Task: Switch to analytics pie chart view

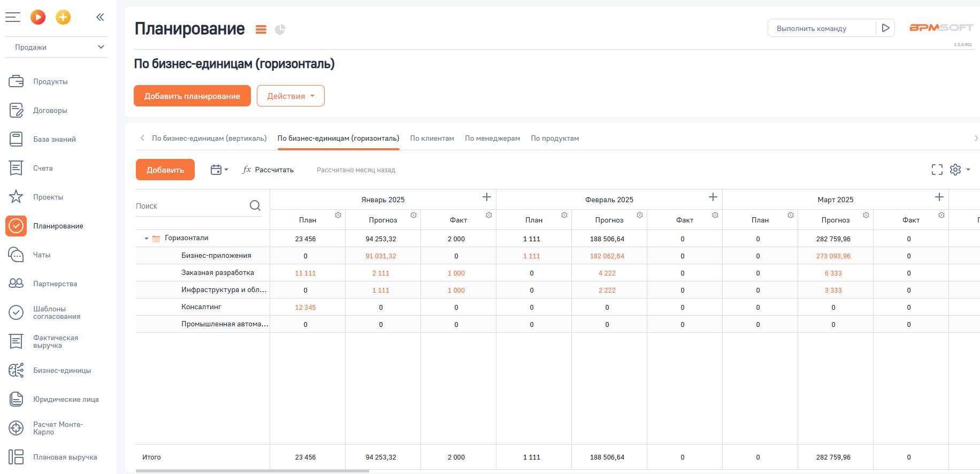Action: point(280,29)
